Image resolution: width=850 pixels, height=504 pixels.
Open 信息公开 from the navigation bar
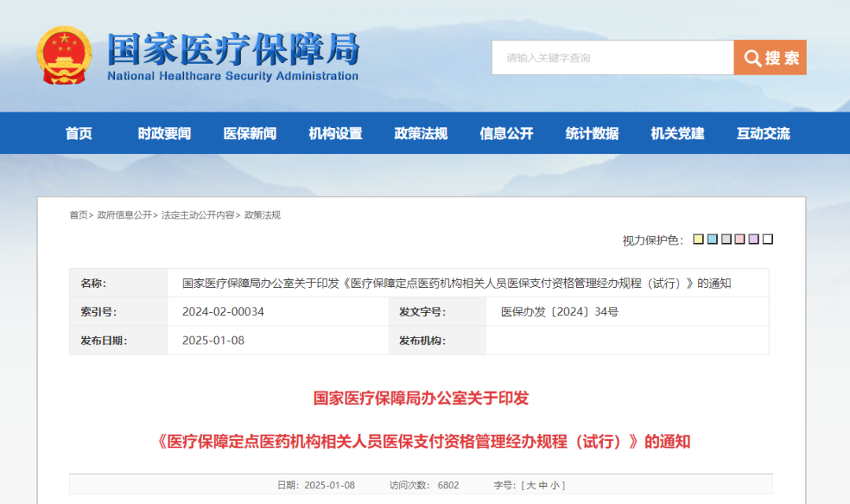click(x=506, y=133)
